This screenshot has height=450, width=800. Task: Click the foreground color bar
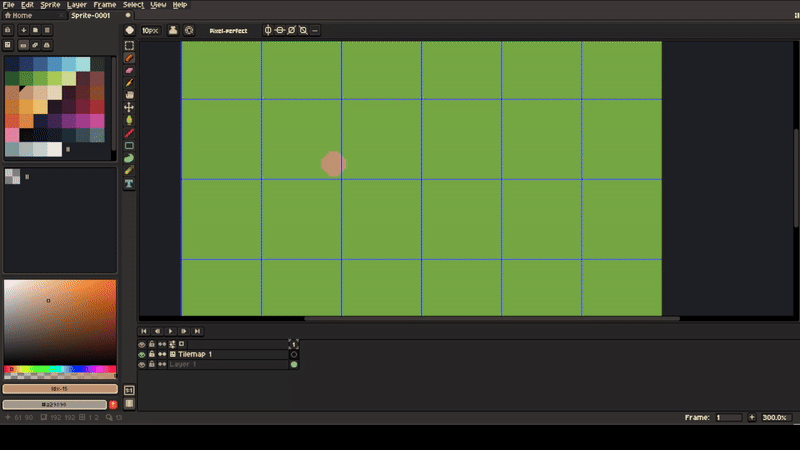pyautogui.click(x=60, y=389)
